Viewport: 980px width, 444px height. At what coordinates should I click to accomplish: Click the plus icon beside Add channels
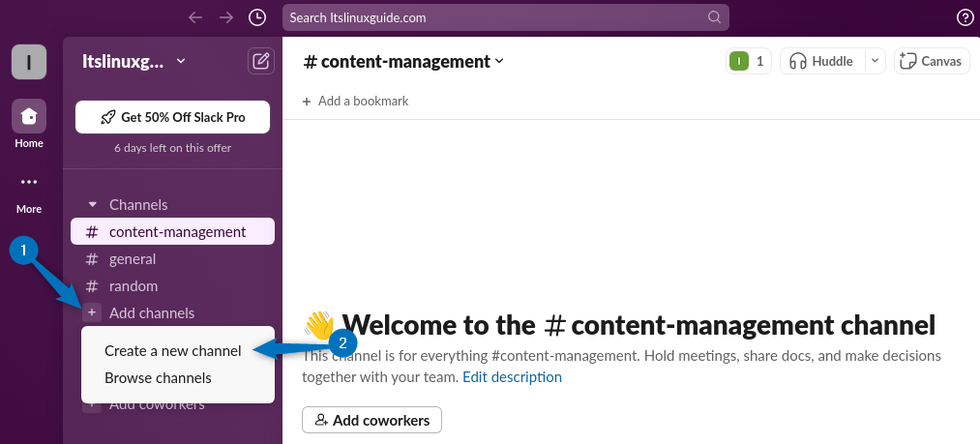[x=92, y=312]
